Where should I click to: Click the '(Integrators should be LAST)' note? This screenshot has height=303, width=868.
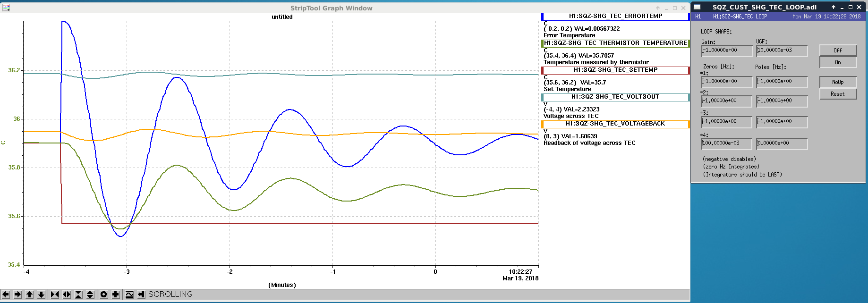coord(742,175)
